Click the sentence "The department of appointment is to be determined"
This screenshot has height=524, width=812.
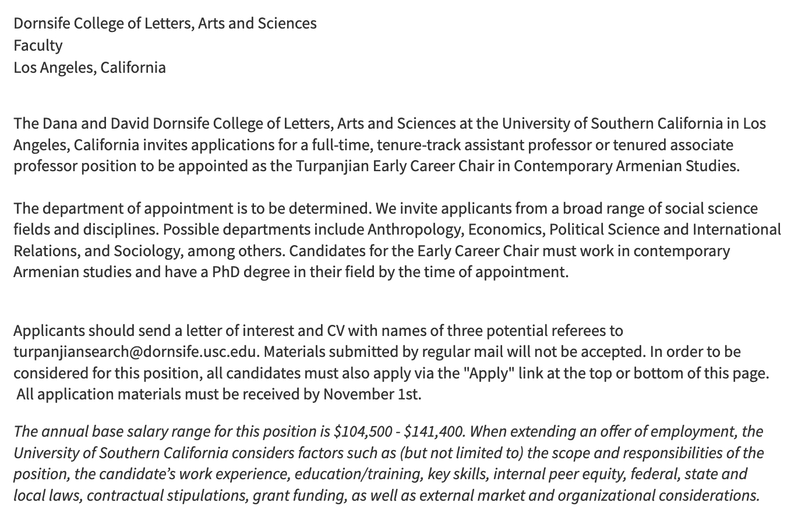(192, 208)
